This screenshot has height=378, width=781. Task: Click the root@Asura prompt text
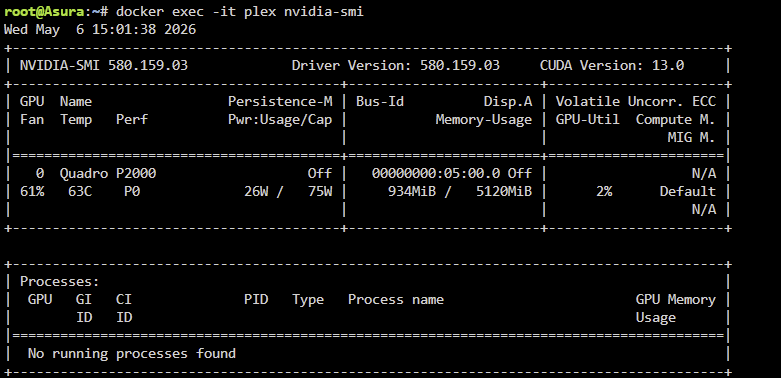click(44, 12)
